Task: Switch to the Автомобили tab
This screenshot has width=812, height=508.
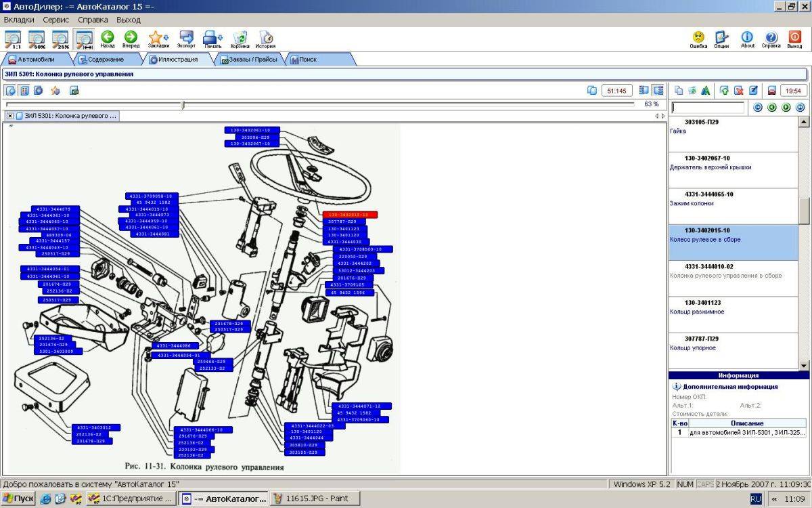Action: coord(37,60)
